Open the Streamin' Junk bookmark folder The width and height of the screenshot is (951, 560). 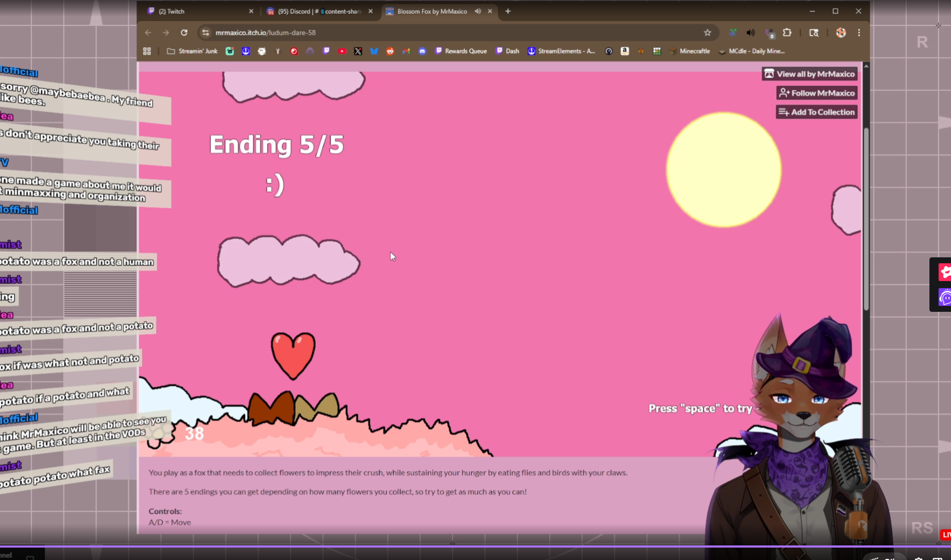click(192, 51)
